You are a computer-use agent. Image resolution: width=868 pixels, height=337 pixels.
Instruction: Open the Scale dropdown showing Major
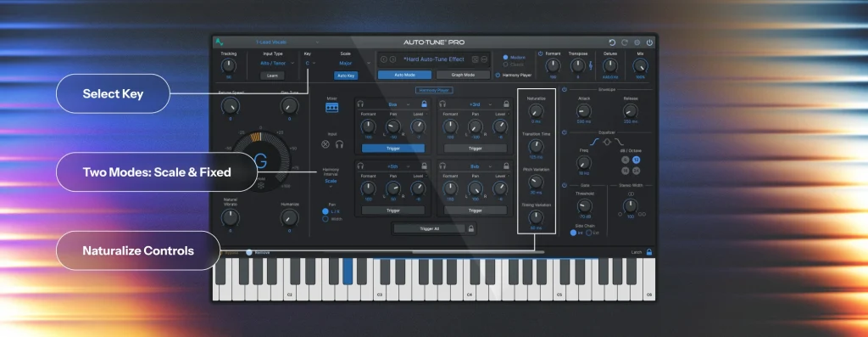(x=355, y=63)
